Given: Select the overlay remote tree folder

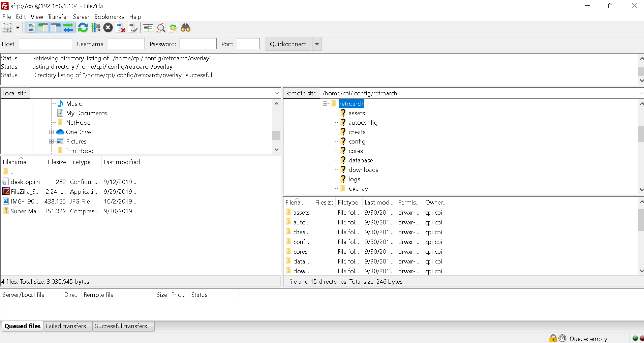Looking at the screenshot, I should [x=358, y=189].
